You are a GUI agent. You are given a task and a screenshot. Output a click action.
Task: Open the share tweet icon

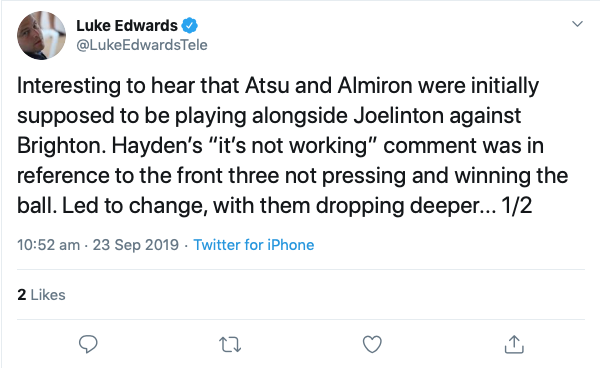514,344
